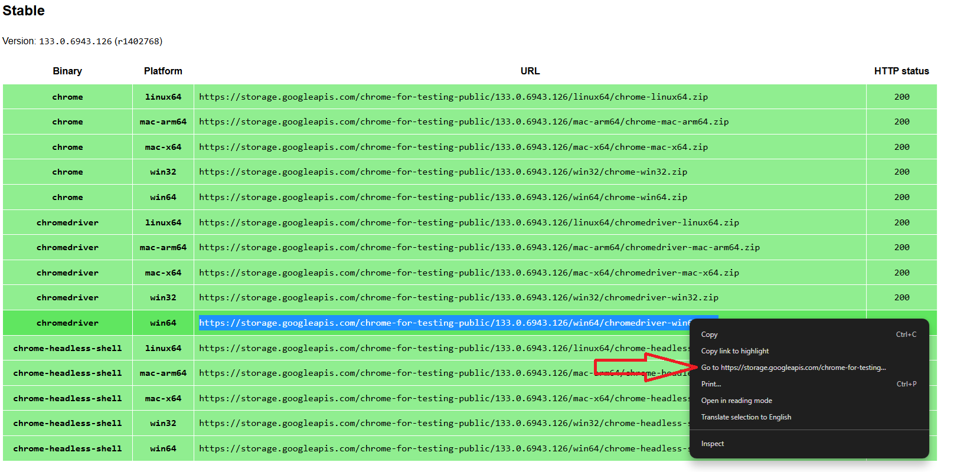Viewport: 980px width, 472px height.
Task: Select 'Translate selection to English'
Action: tap(746, 417)
